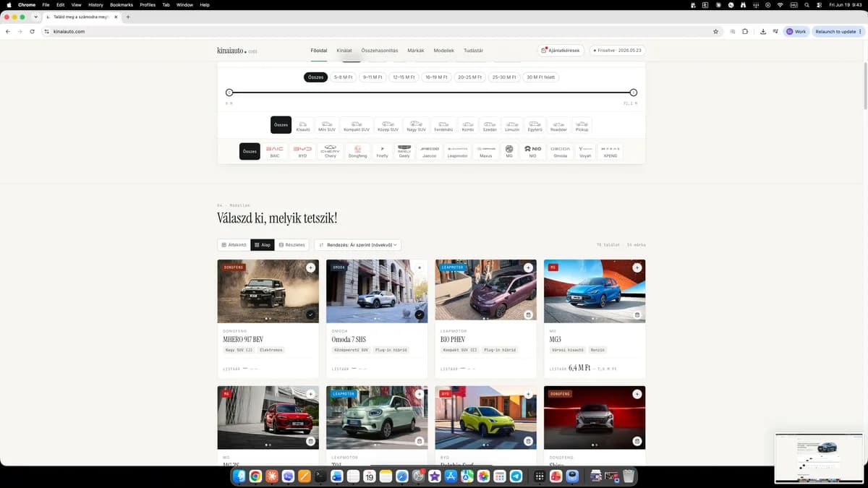Screen dimensions: 868x488
Task: Open the Omoda 7 SHS model title
Action: coord(349,339)
